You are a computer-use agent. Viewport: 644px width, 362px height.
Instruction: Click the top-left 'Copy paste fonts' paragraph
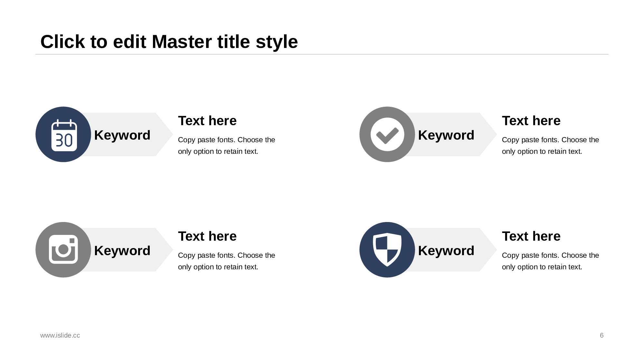(226, 145)
